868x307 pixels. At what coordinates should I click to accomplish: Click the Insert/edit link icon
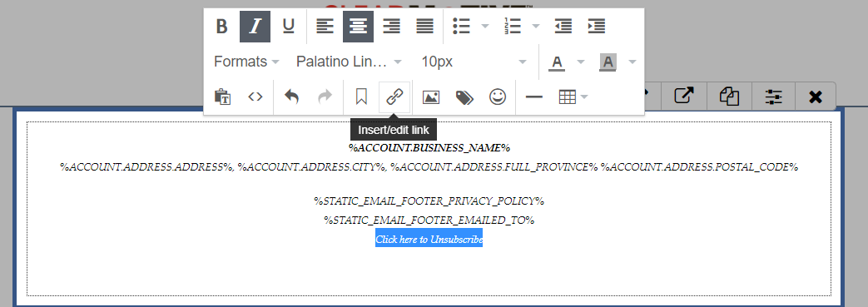click(394, 97)
